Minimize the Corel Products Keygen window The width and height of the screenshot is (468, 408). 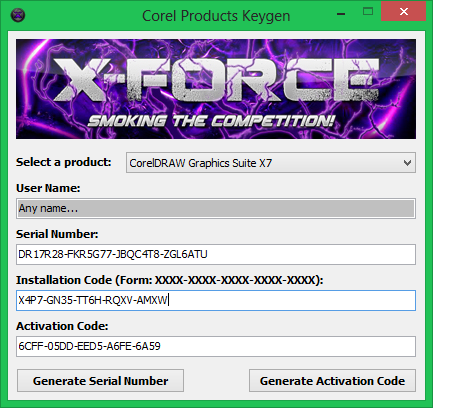click(341, 13)
